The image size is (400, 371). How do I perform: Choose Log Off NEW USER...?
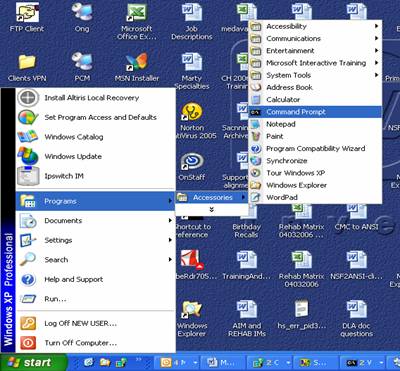95,323
